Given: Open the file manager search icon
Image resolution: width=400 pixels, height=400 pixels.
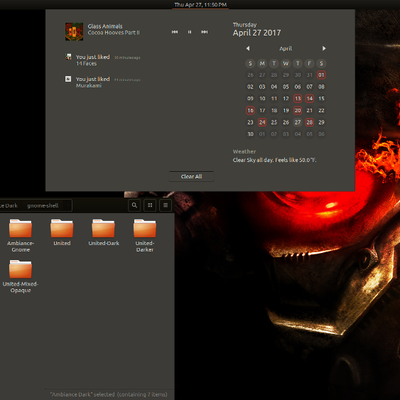Looking at the screenshot, I should (134, 205).
